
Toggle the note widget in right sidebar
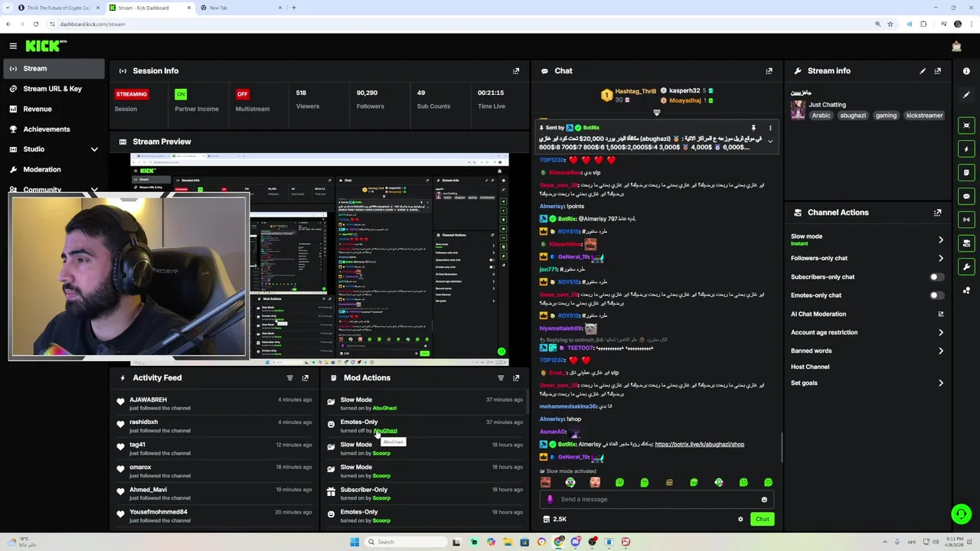[966, 173]
